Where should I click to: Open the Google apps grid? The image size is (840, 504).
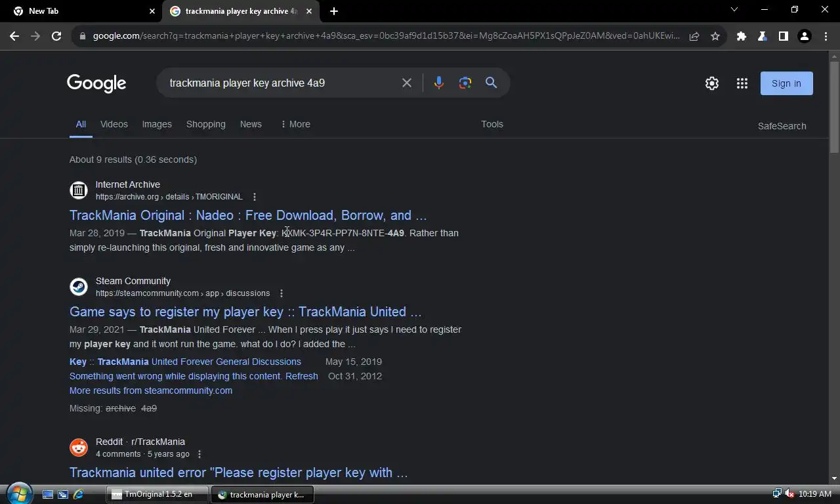point(742,83)
